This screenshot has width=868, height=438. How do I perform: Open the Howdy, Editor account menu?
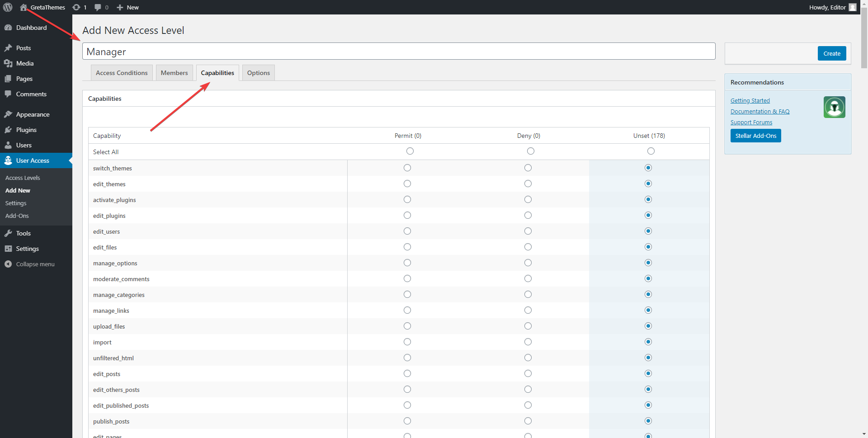point(832,7)
